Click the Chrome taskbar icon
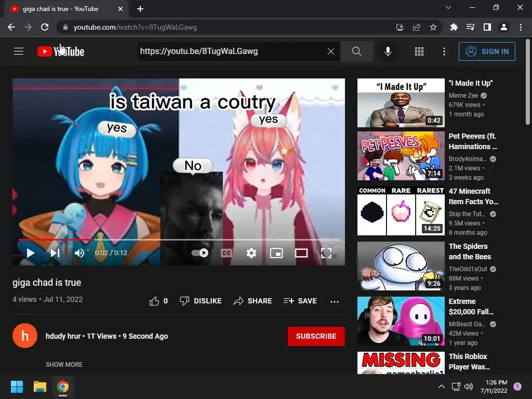 click(x=63, y=387)
